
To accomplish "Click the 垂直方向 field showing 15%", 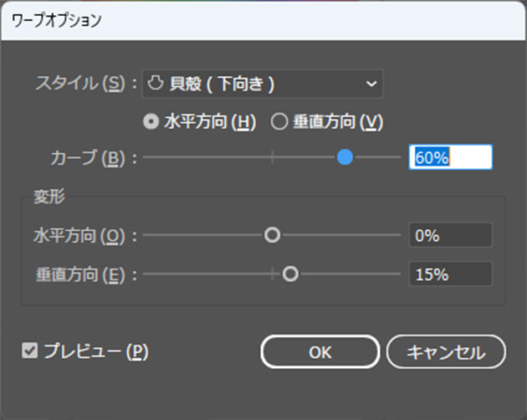I will pyautogui.click(x=450, y=274).
